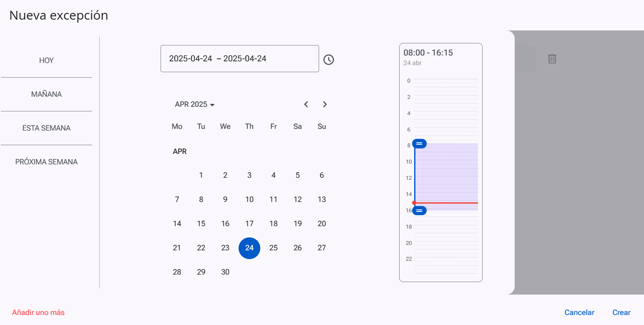The width and height of the screenshot is (644, 325).
Task: Grab the 16:15 end time handle
Action: [419, 211]
